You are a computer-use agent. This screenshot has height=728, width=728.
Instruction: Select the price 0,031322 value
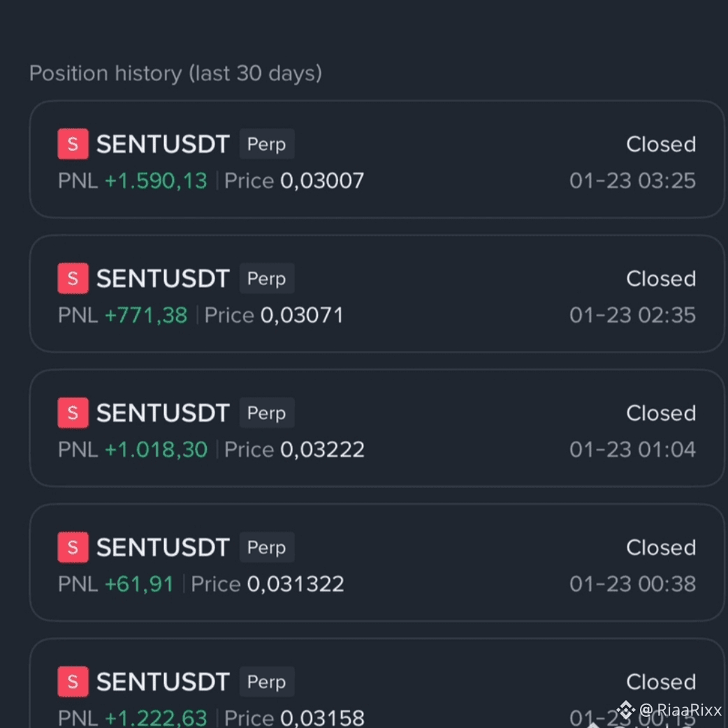(296, 584)
